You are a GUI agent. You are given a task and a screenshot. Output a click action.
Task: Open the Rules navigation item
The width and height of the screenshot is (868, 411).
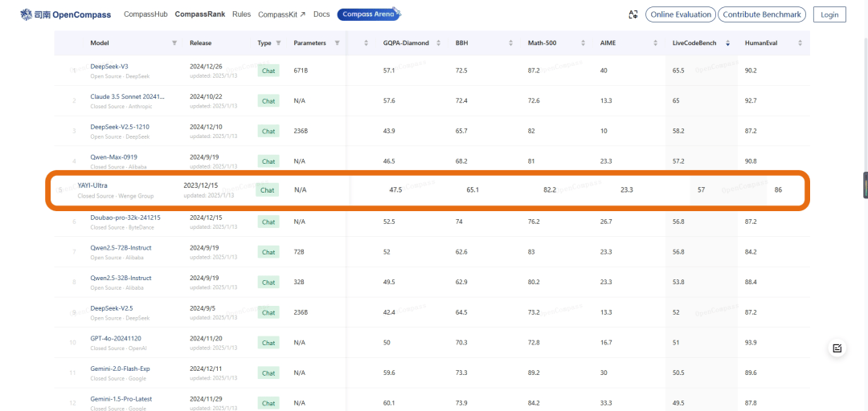point(241,14)
